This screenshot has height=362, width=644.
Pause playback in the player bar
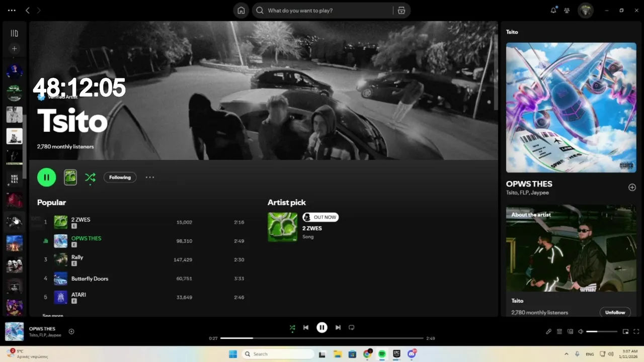click(x=322, y=327)
